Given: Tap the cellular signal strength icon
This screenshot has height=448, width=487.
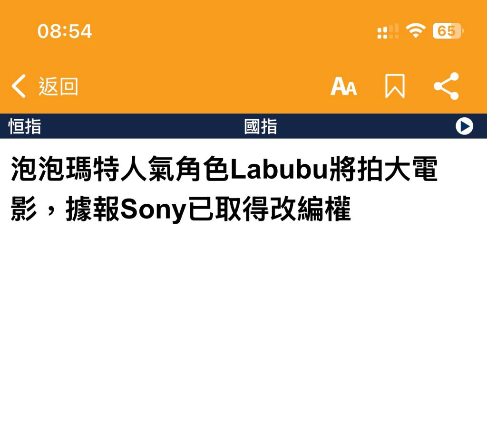Looking at the screenshot, I should (x=388, y=31).
